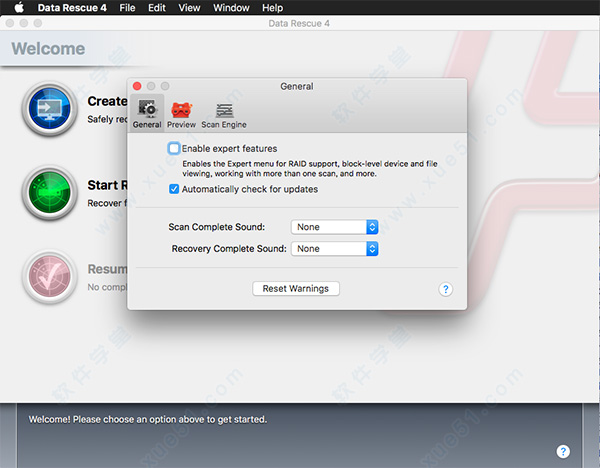
Task: Click the Reset Warnings button
Action: point(296,289)
